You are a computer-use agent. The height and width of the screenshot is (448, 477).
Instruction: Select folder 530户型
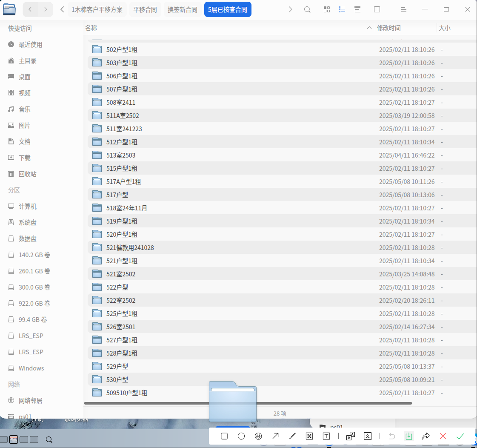coord(282,379)
